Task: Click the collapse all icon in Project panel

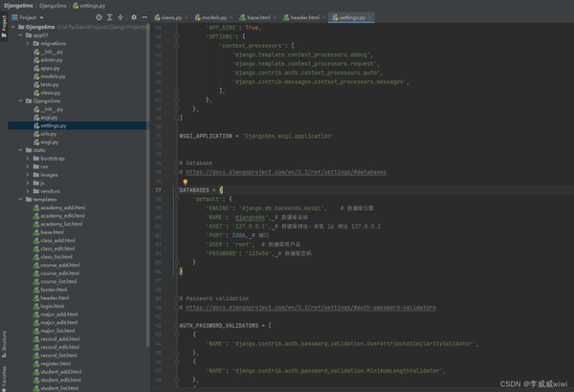Action: pyautogui.click(x=119, y=17)
